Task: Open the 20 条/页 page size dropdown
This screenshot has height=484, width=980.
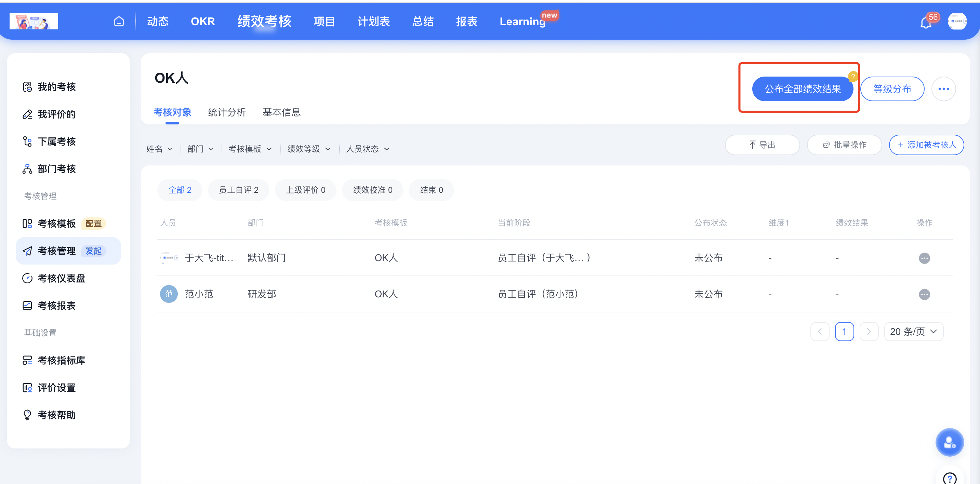Action: [x=914, y=332]
